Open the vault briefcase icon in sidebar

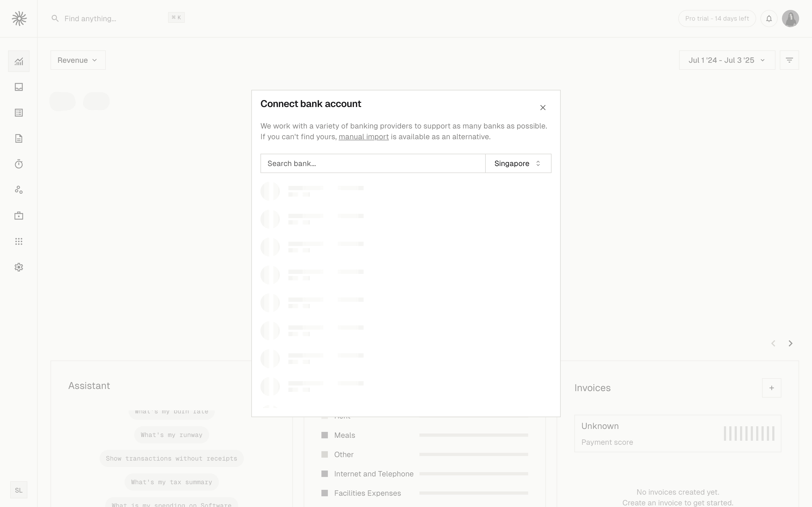click(x=19, y=216)
